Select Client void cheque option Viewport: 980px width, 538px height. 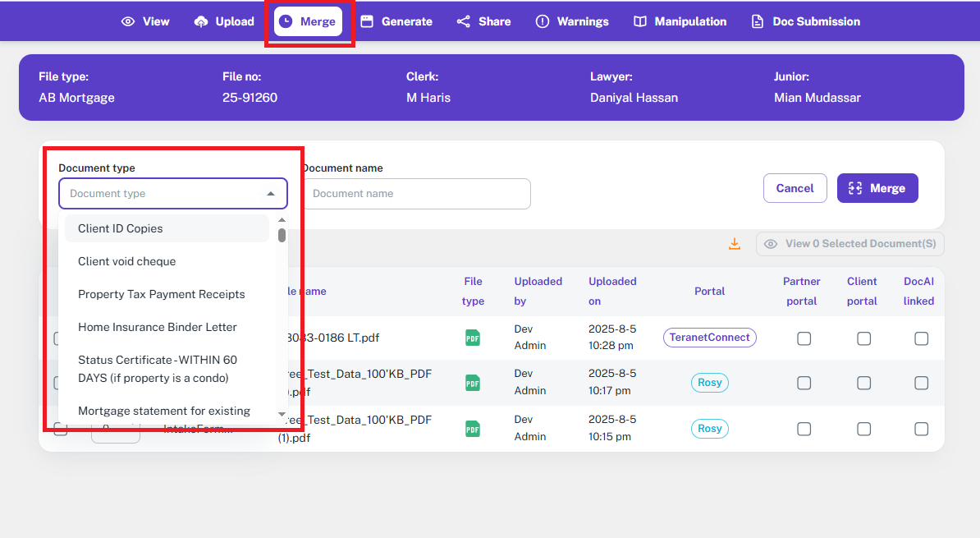tap(127, 261)
